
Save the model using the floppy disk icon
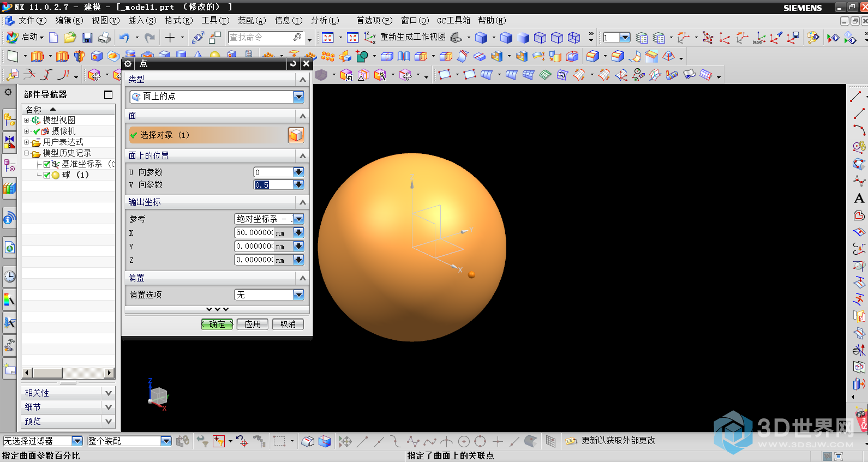tap(87, 37)
